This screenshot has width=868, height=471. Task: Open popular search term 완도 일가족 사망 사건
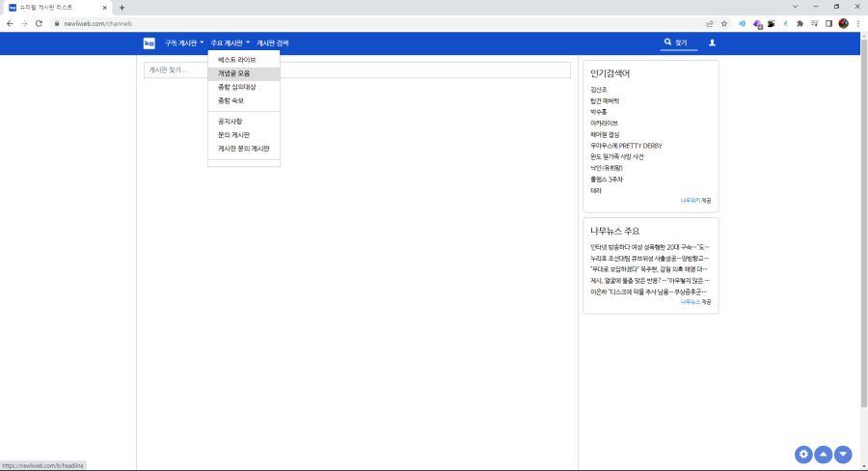pos(616,156)
